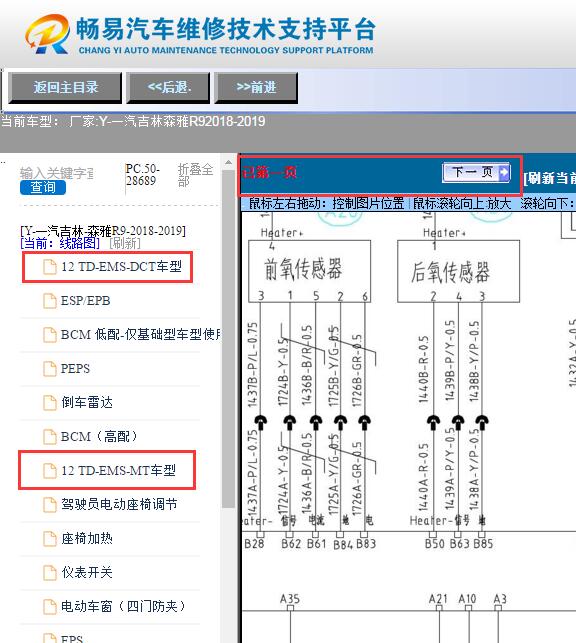Click the page icon beside 12 TD-EMS-DCT车型

[50, 267]
